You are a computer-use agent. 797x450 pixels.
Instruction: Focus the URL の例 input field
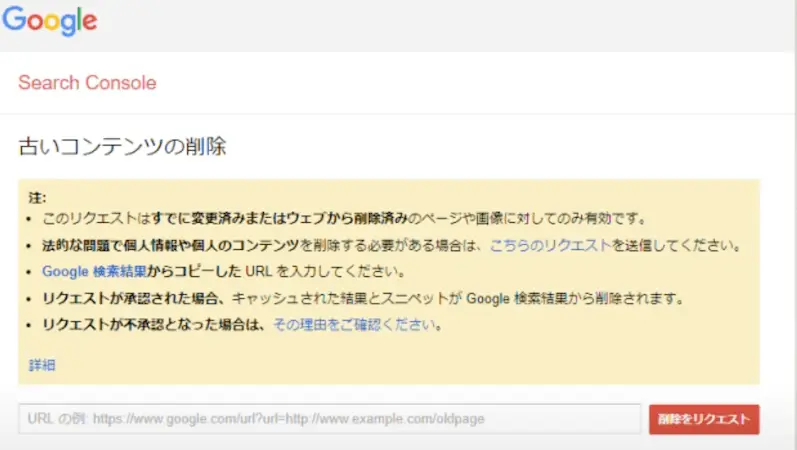point(329,419)
